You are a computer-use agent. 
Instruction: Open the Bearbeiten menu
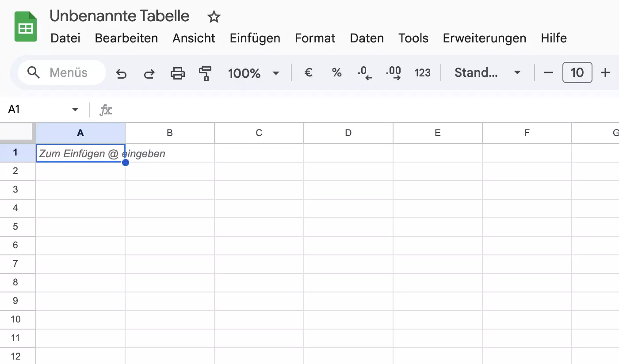coord(126,38)
